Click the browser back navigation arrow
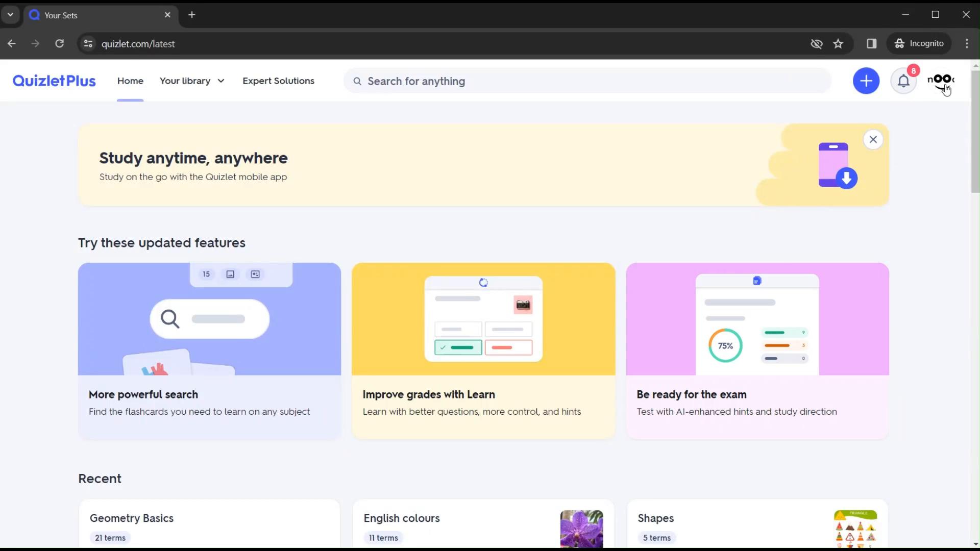 click(x=12, y=43)
